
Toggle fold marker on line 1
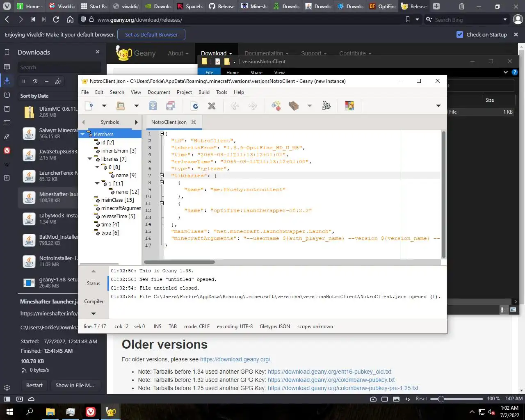[x=162, y=134]
